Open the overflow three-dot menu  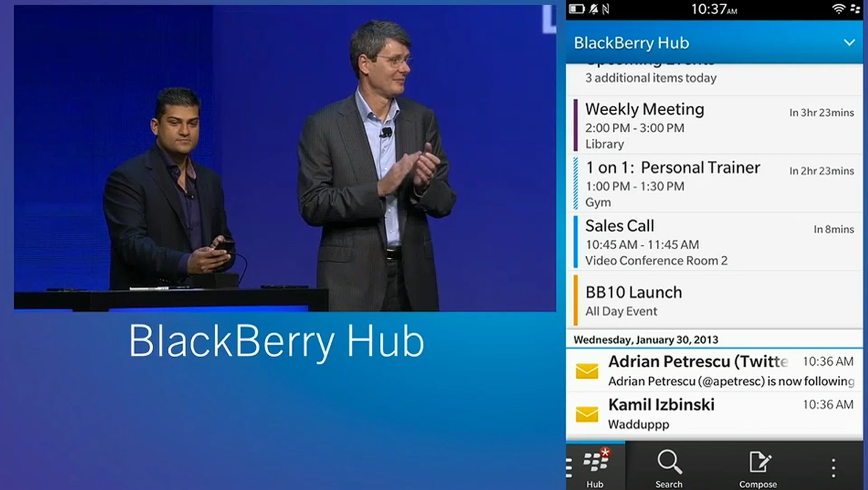point(833,464)
